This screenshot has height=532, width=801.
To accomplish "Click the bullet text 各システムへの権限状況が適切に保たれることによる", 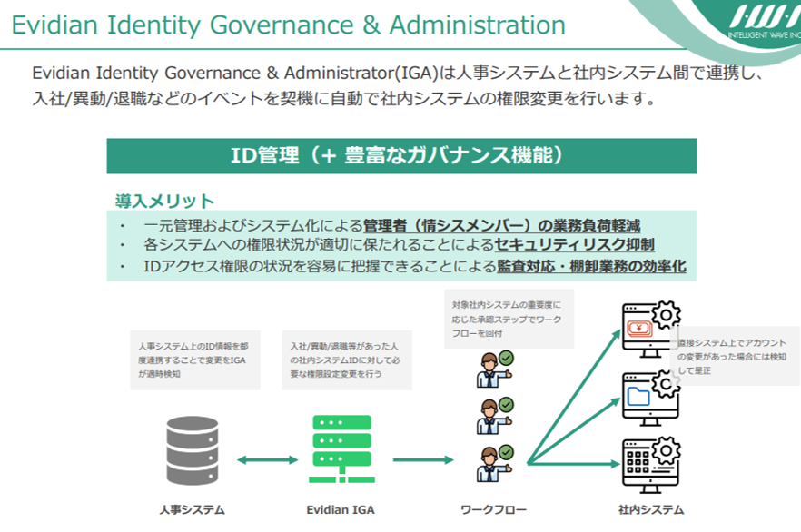I will pos(319,244).
